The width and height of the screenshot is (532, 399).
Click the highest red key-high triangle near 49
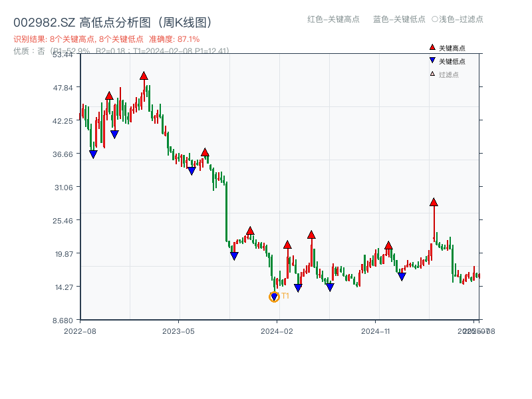144,76
